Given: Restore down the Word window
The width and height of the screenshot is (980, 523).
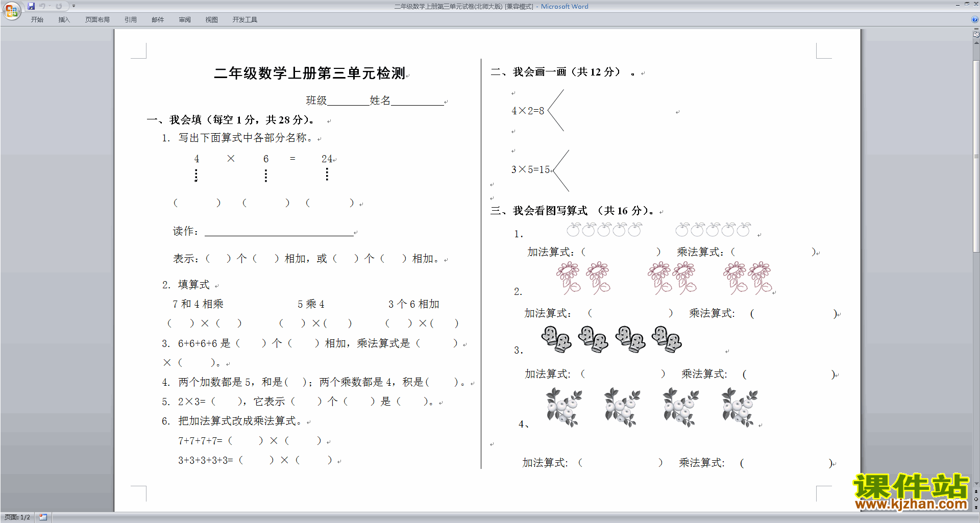Looking at the screenshot, I should [967, 5].
